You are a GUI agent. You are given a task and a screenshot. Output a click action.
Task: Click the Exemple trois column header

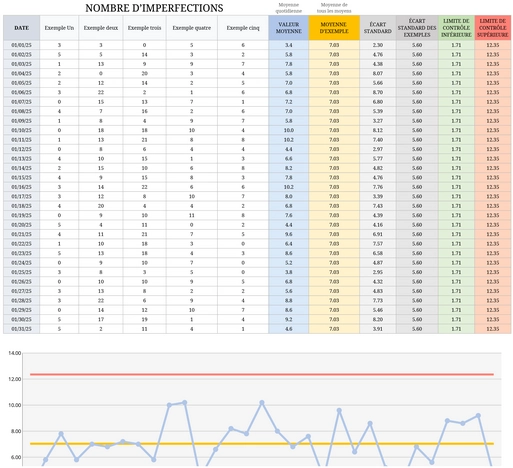144,28
